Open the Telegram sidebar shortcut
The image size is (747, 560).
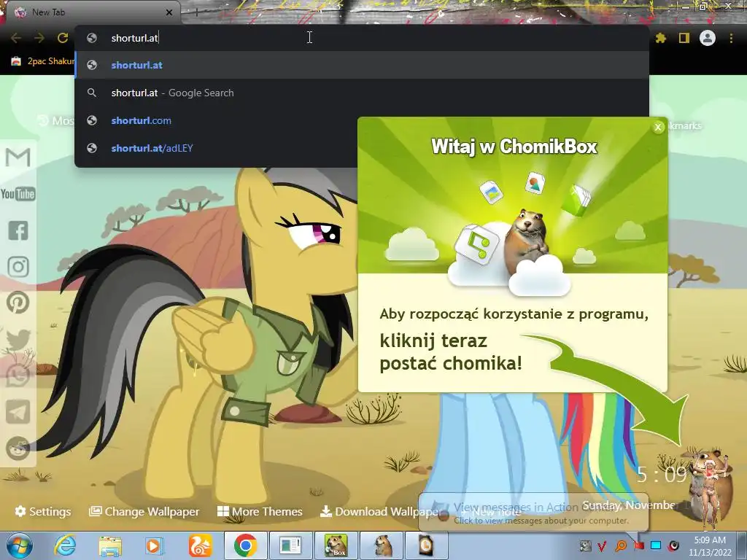18,412
